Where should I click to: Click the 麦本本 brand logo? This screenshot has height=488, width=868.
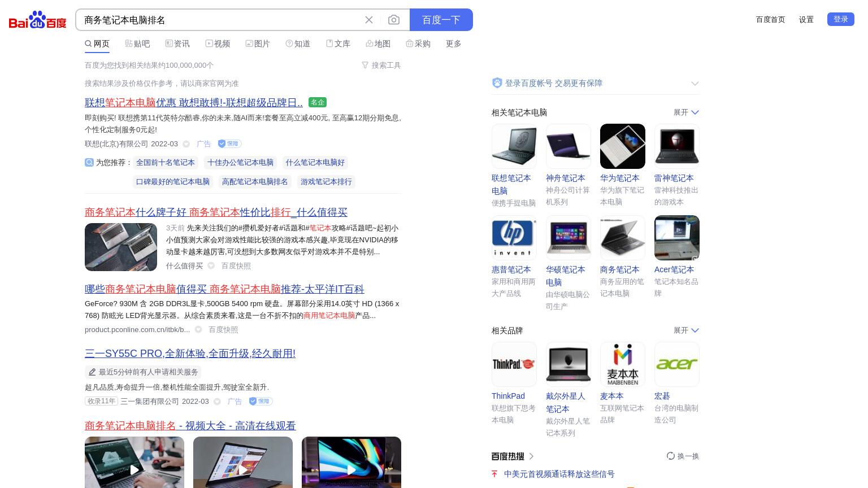(x=623, y=364)
